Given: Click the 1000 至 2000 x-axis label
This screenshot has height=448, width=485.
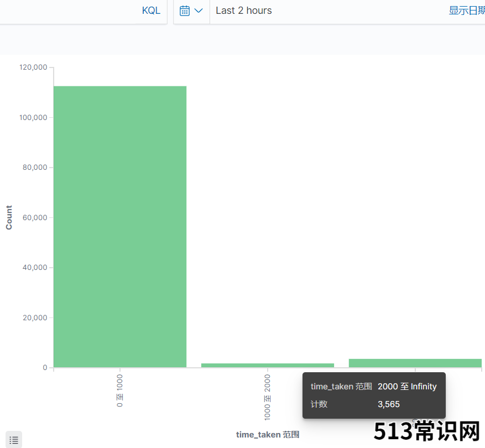Looking at the screenshot, I should pyautogui.click(x=268, y=397).
